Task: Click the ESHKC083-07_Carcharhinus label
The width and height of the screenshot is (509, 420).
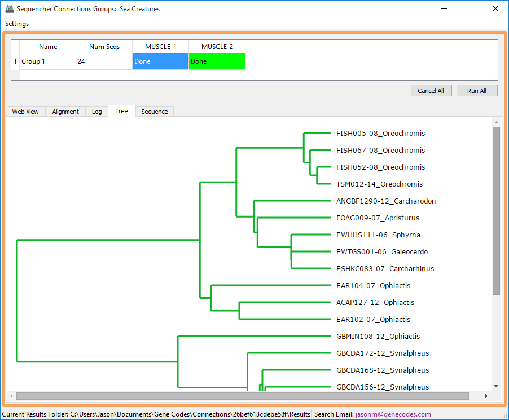Action: coord(385,268)
